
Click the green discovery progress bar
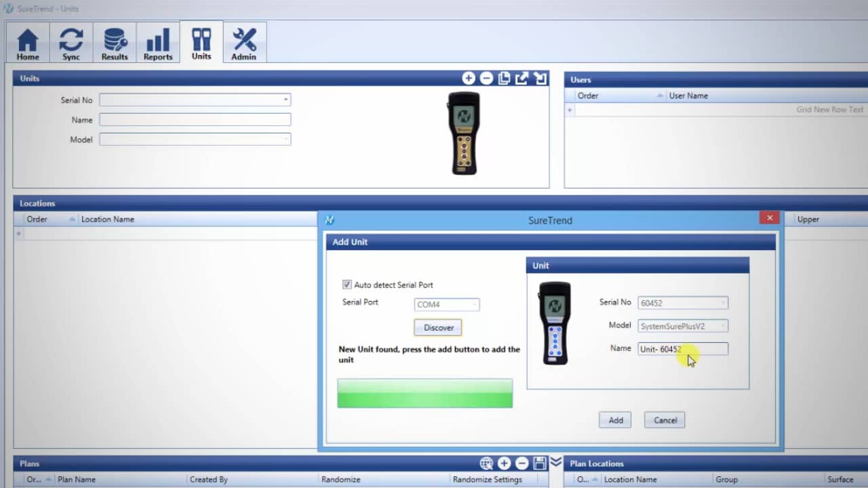pos(425,393)
